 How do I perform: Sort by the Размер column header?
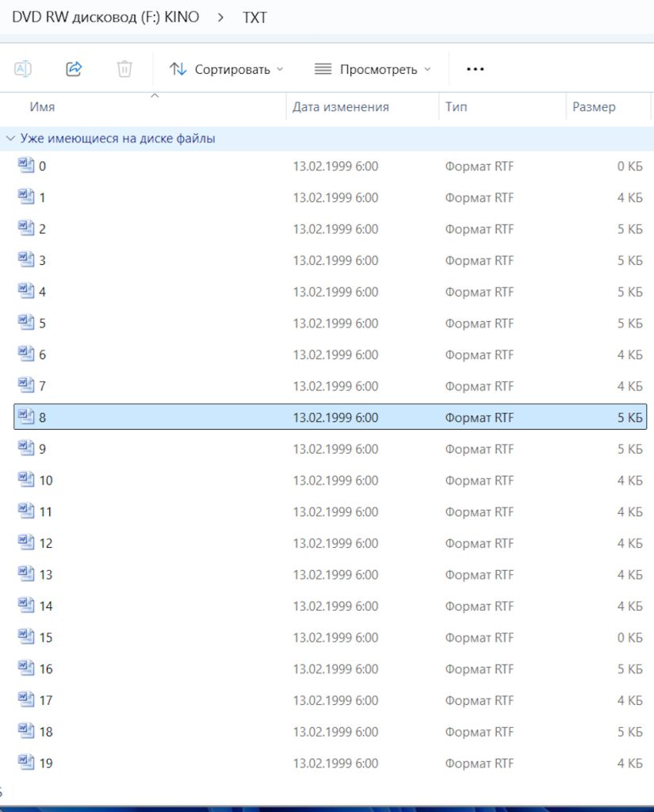tap(594, 107)
